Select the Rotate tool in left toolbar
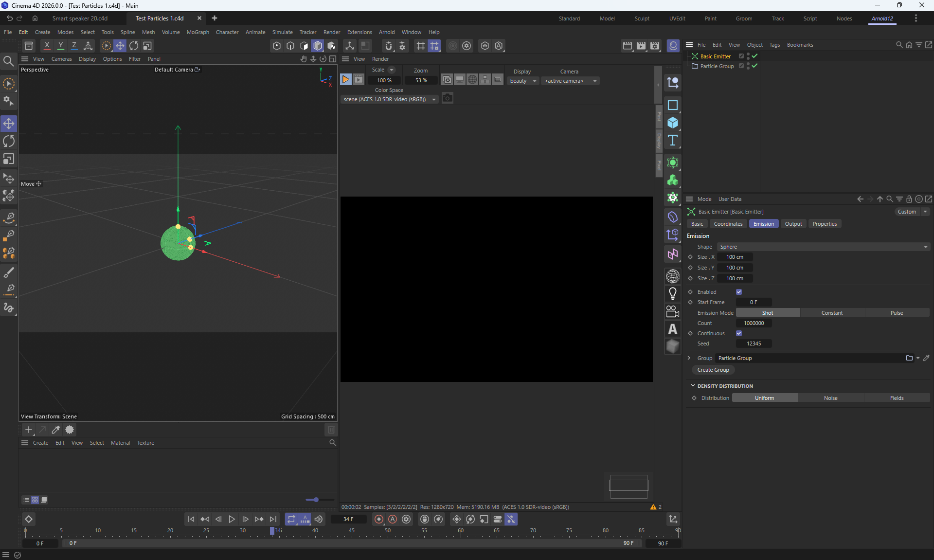 [x=9, y=142]
